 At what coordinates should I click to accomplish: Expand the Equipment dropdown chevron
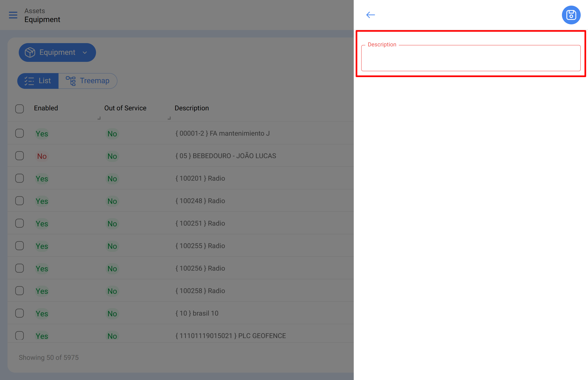tap(85, 52)
